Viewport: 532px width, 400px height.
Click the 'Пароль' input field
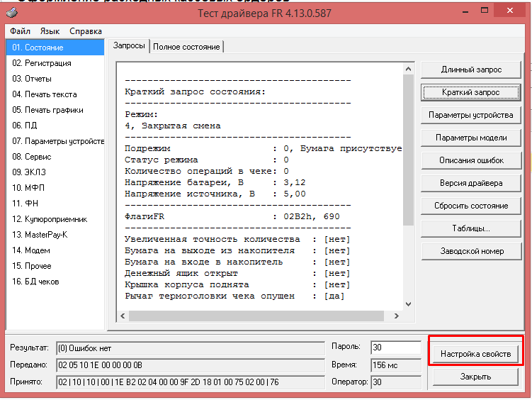395,348
